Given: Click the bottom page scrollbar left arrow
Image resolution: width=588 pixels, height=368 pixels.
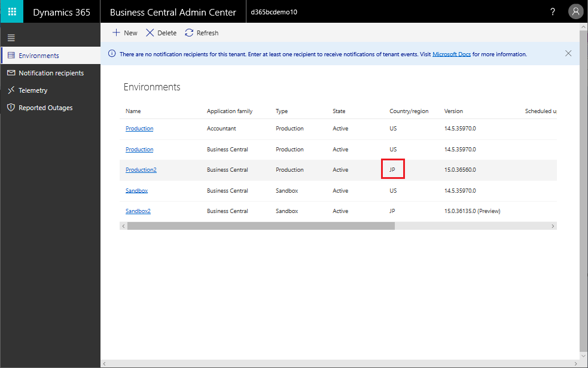Looking at the screenshot, I should pyautogui.click(x=104, y=363).
